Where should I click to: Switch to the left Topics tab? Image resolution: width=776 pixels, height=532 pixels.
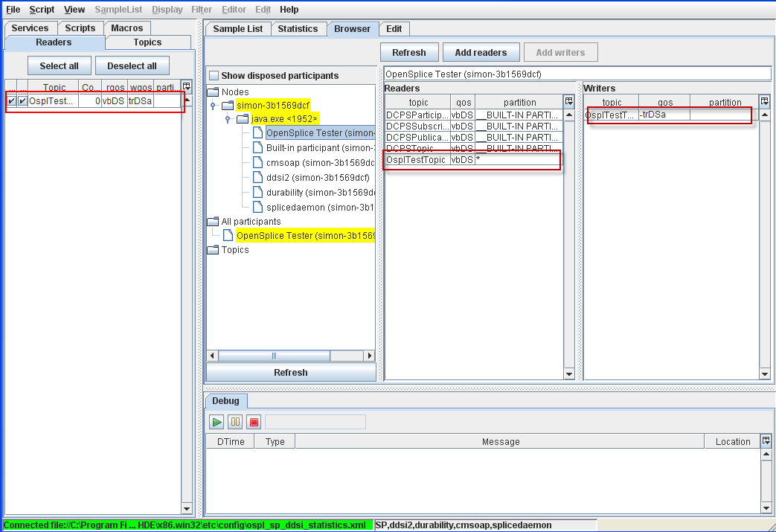point(147,42)
